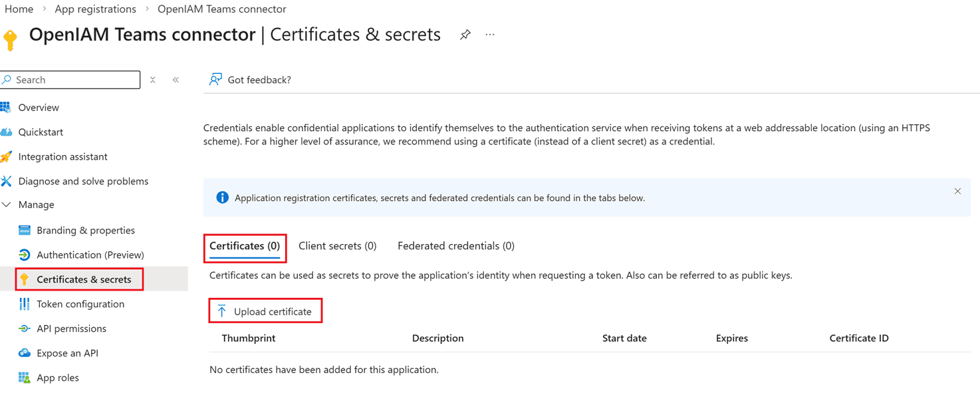Viewport: 980px width, 393px height.
Task: Dismiss the information banner
Action: pos(957,192)
